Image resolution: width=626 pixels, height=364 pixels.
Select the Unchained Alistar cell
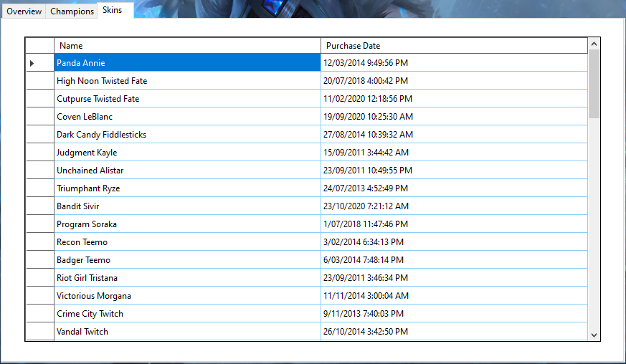click(187, 171)
